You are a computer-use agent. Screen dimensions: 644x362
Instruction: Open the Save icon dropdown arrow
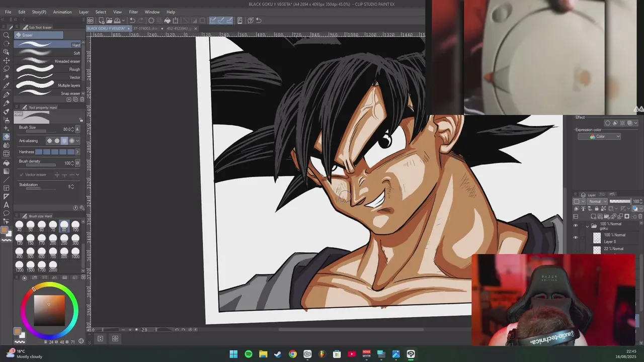(122, 21)
